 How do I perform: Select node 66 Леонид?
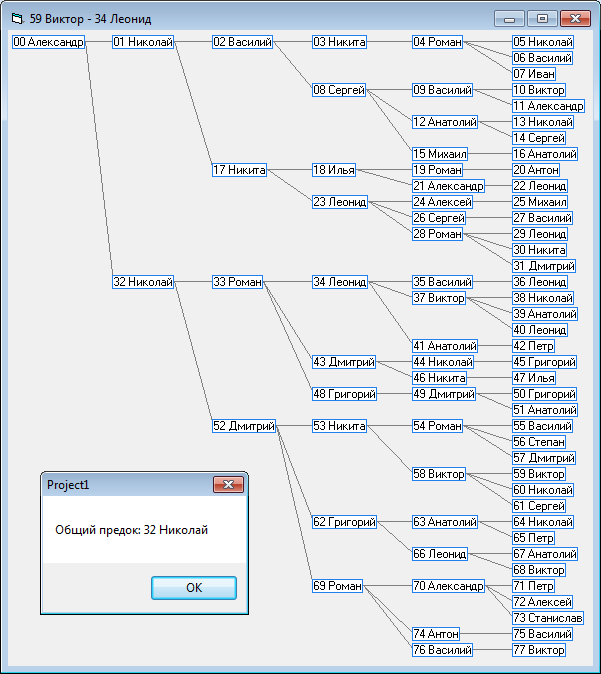[440, 554]
